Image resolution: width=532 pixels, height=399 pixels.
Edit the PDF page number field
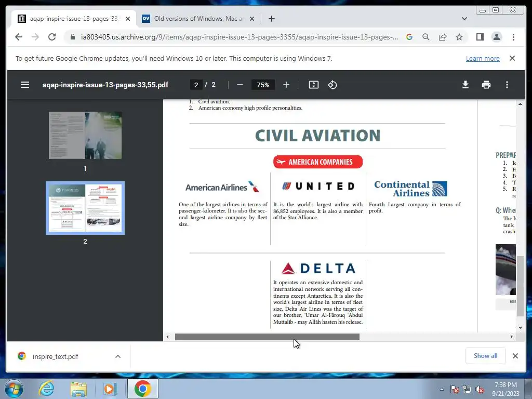pyautogui.click(x=196, y=85)
